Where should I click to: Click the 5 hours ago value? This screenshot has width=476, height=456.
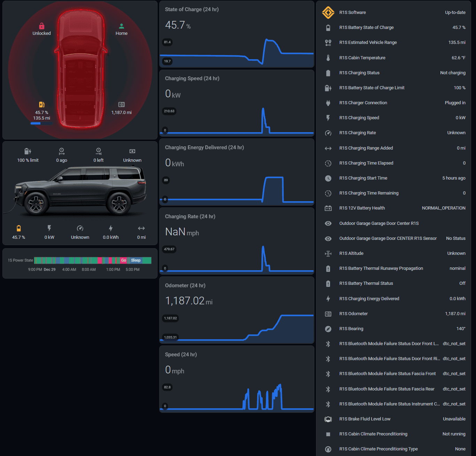(x=454, y=178)
